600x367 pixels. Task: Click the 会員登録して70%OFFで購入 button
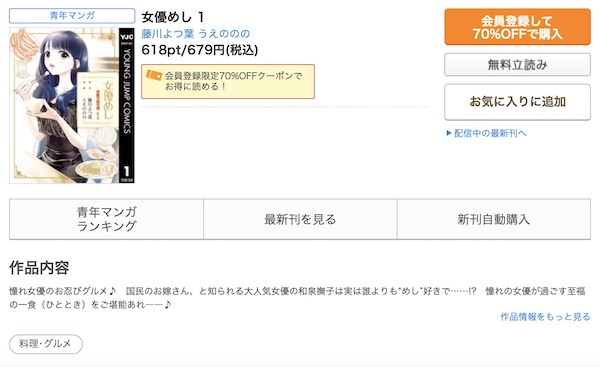pyautogui.click(x=517, y=27)
